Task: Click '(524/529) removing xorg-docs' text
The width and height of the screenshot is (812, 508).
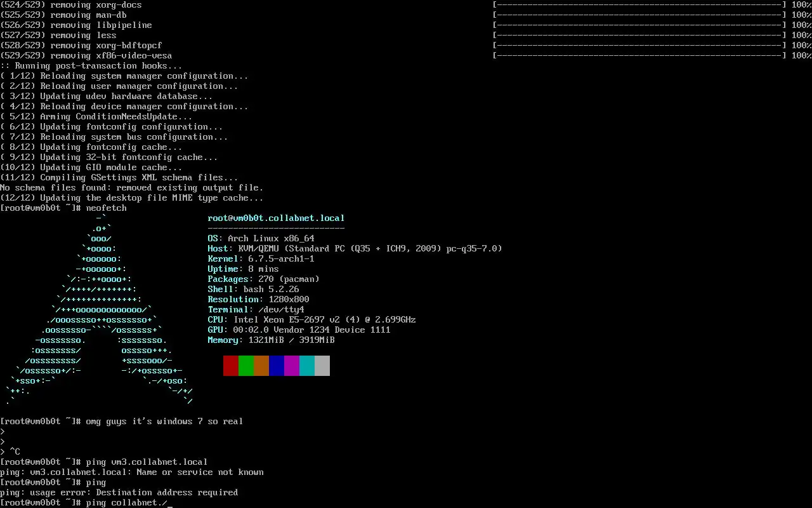Action: (71, 5)
